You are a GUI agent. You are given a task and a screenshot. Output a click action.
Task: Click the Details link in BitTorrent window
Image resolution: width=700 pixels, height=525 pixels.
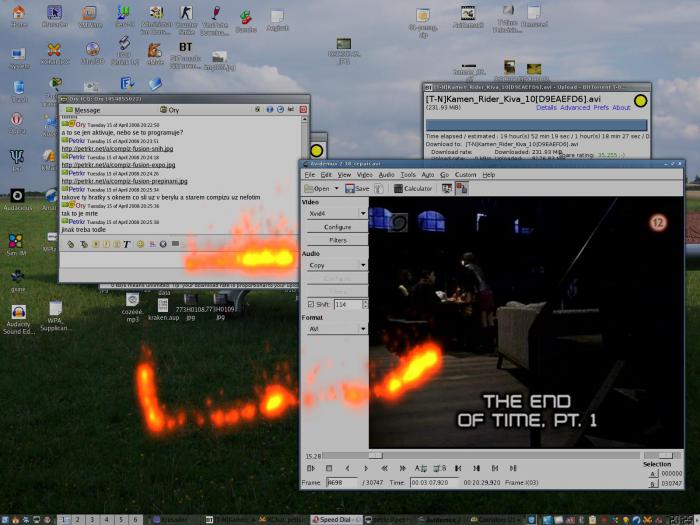546,108
